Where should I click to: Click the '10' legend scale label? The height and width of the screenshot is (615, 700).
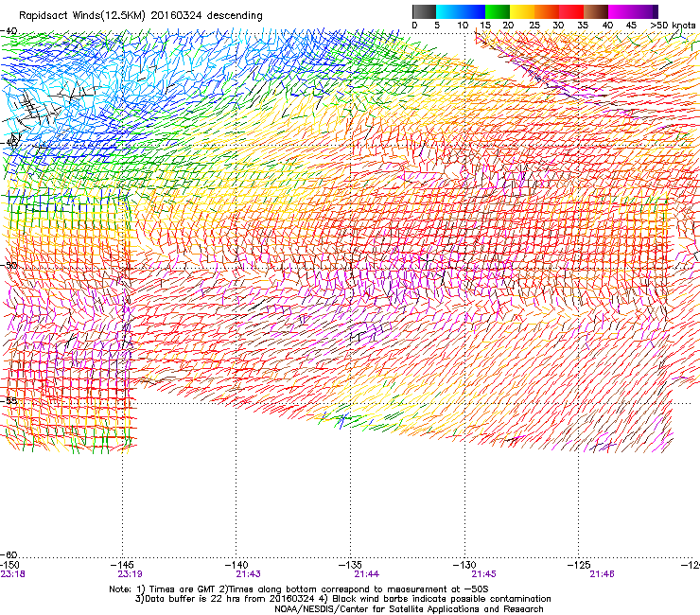coord(463,26)
